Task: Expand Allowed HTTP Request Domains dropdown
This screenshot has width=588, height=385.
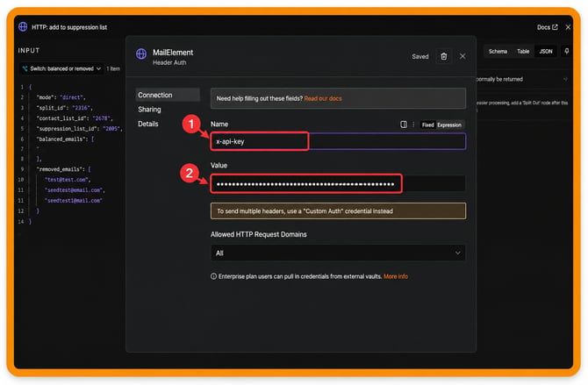Action: [x=338, y=253]
